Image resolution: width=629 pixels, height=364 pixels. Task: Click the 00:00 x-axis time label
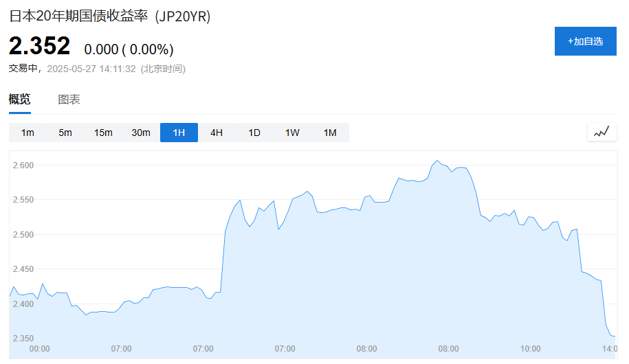pos(39,349)
